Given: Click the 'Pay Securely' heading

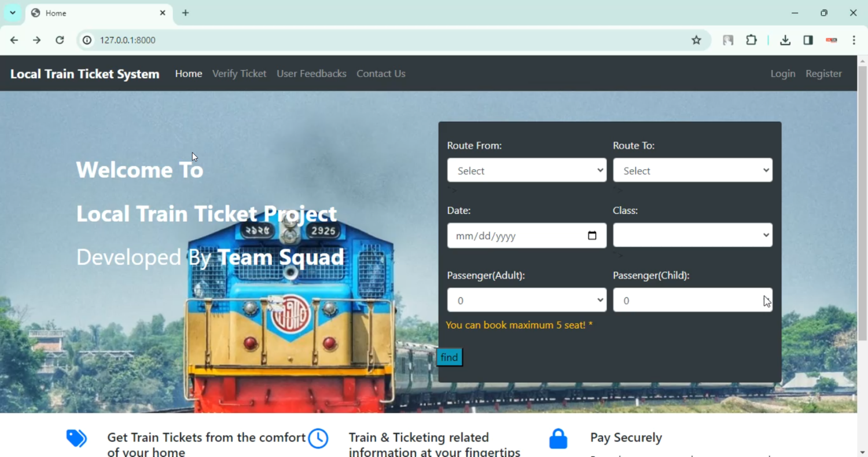Looking at the screenshot, I should click(626, 438).
